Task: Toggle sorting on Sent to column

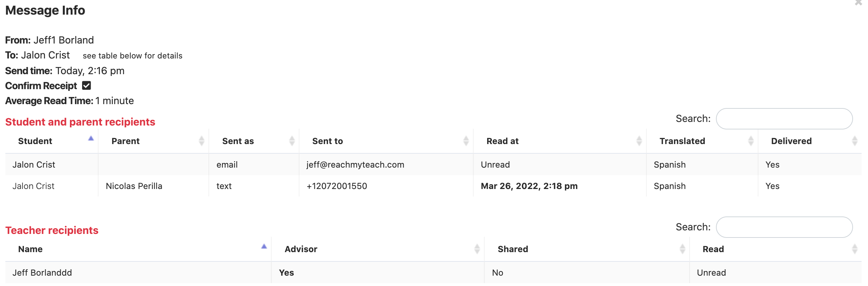Action: point(466,141)
